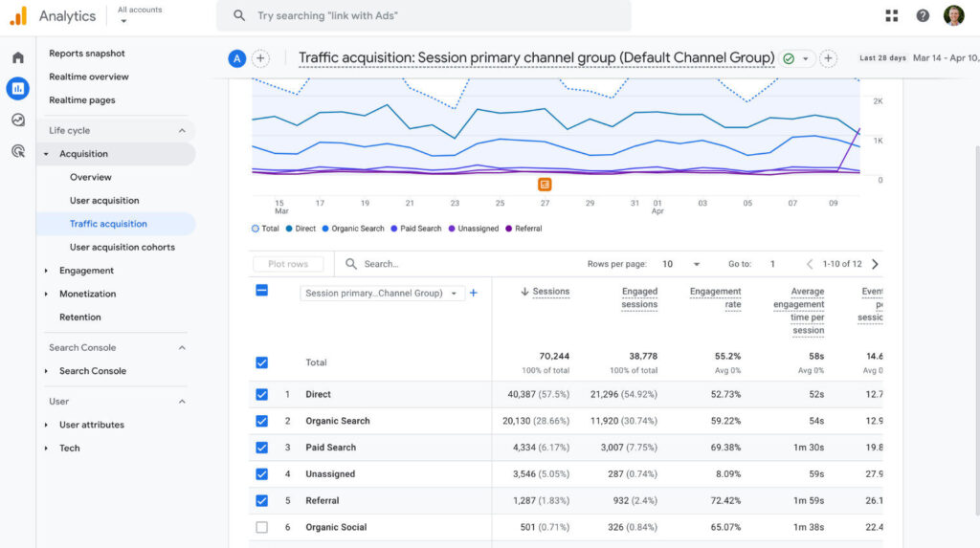The image size is (980, 548).
Task: Open the Retention report
Action: [x=80, y=318]
